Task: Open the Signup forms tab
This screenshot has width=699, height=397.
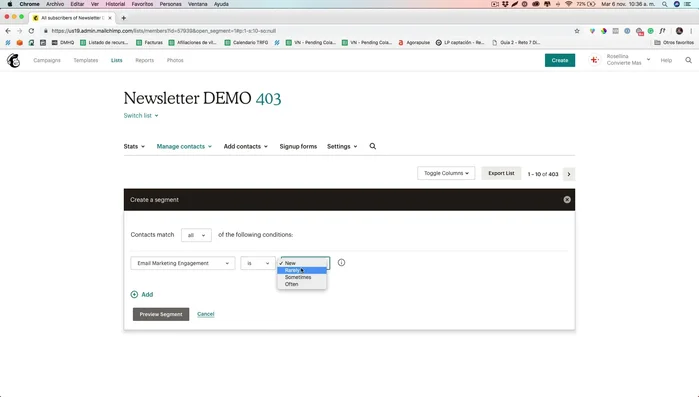Action: [298, 146]
